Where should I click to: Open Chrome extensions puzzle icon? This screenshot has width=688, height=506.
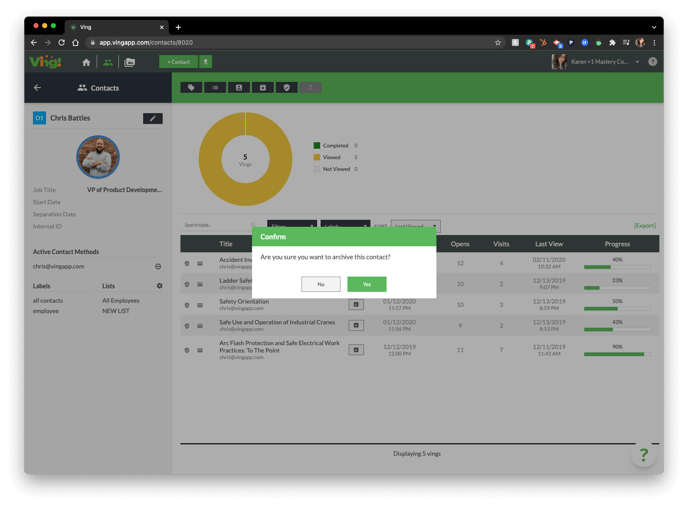click(x=612, y=43)
